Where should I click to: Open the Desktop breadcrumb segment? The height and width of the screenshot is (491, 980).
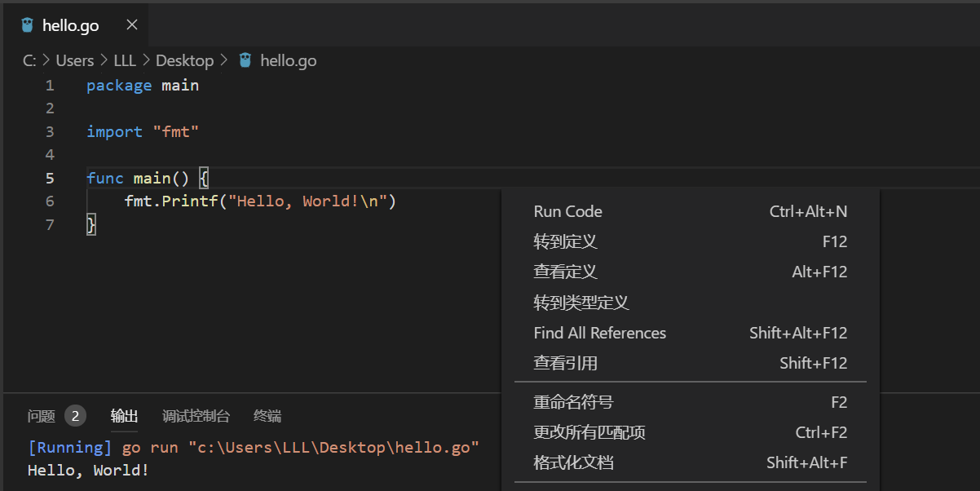(x=184, y=60)
